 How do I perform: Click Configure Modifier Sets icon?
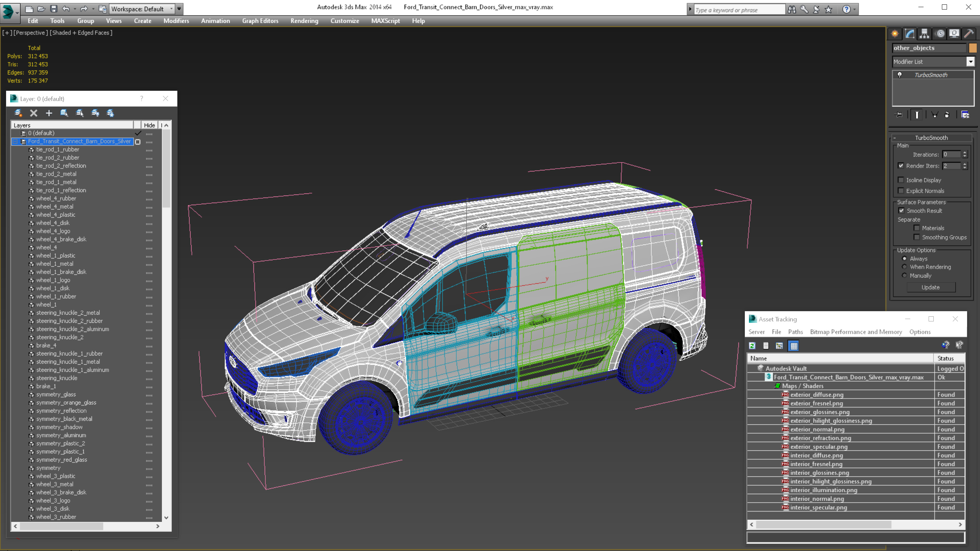click(965, 115)
